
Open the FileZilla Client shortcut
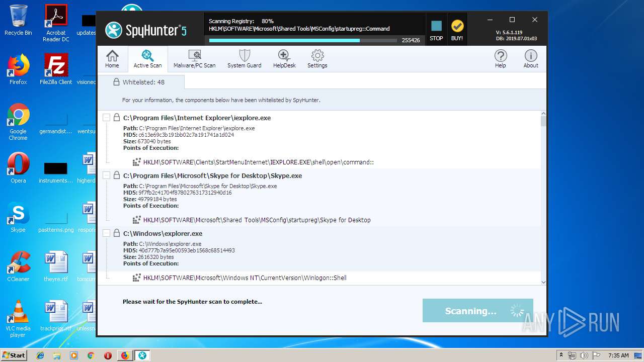click(56, 69)
